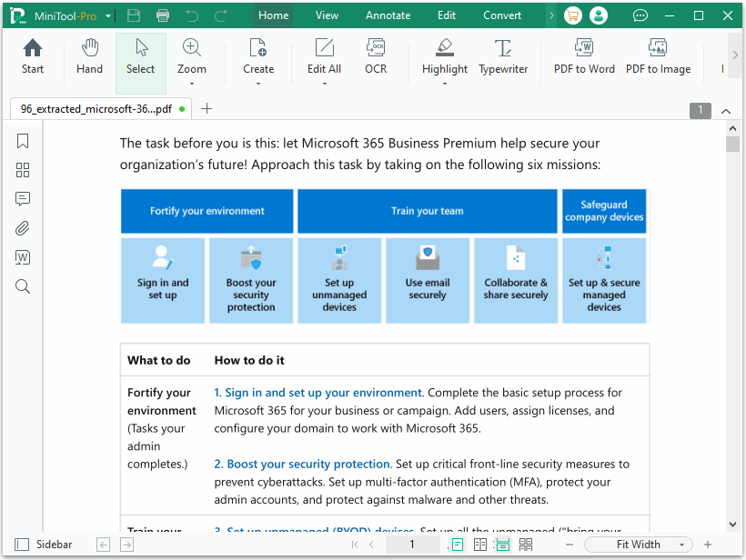Click the Print icon in title bar
Image resolution: width=746 pixels, height=560 pixels.
pyautogui.click(x=163, y=15)
